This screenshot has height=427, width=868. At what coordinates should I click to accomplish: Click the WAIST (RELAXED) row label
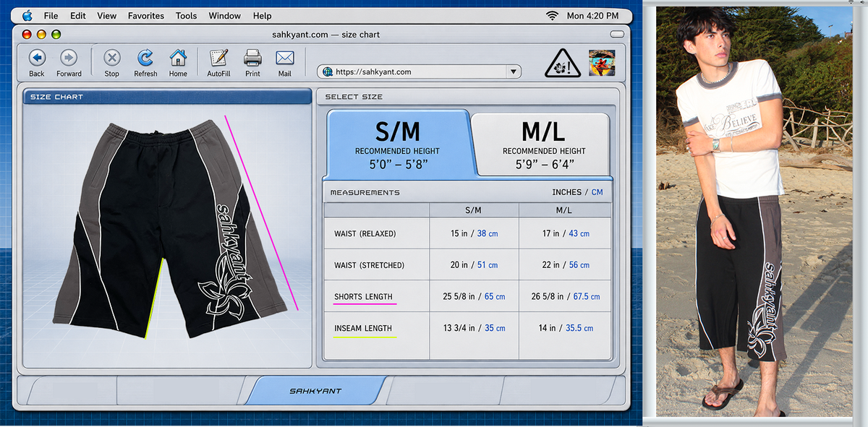pyautogui.click(x=365, y=234)
